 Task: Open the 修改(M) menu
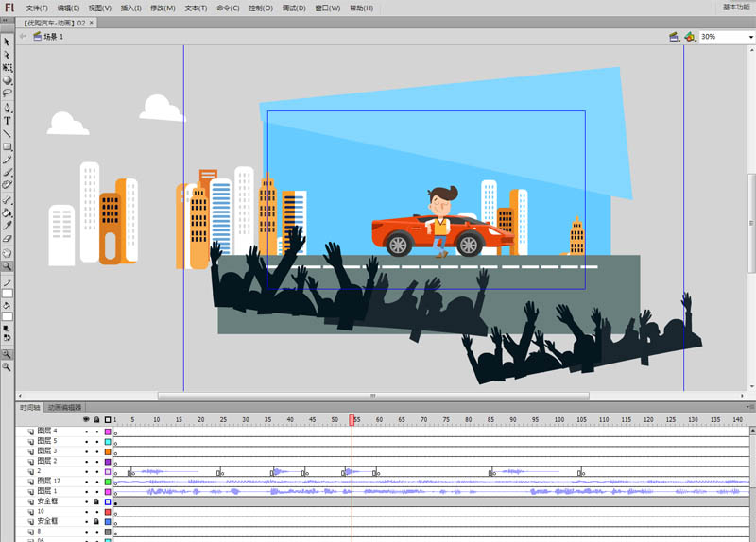[163, 8]
